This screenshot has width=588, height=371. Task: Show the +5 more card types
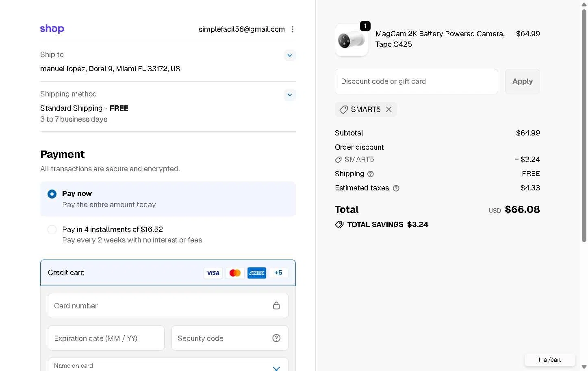coord(278,273)
